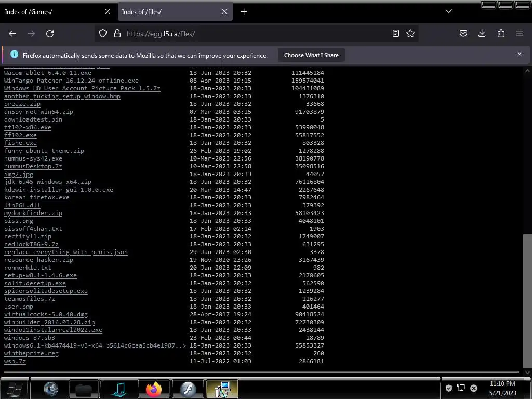
Task: Click the scrollbar up arrow
Action: pos(527,71)
